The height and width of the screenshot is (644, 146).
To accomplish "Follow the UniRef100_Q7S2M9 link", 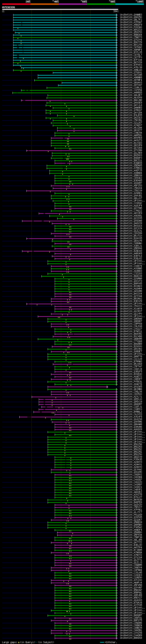I will point(131,151).
